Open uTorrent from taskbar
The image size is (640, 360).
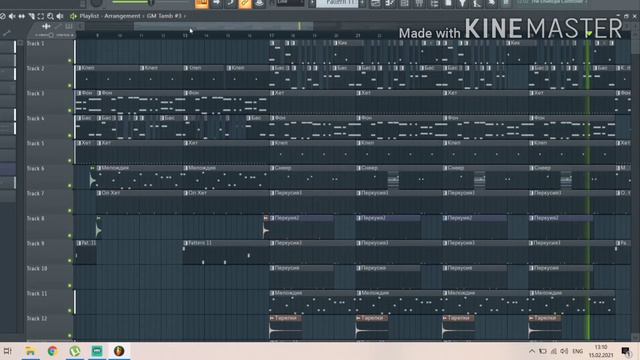click(x=75, y=351)
